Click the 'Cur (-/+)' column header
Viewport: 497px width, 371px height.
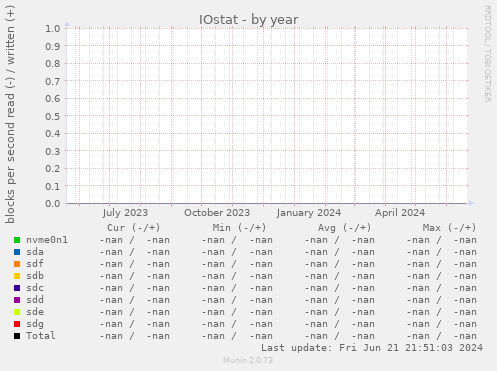[134, 228]
